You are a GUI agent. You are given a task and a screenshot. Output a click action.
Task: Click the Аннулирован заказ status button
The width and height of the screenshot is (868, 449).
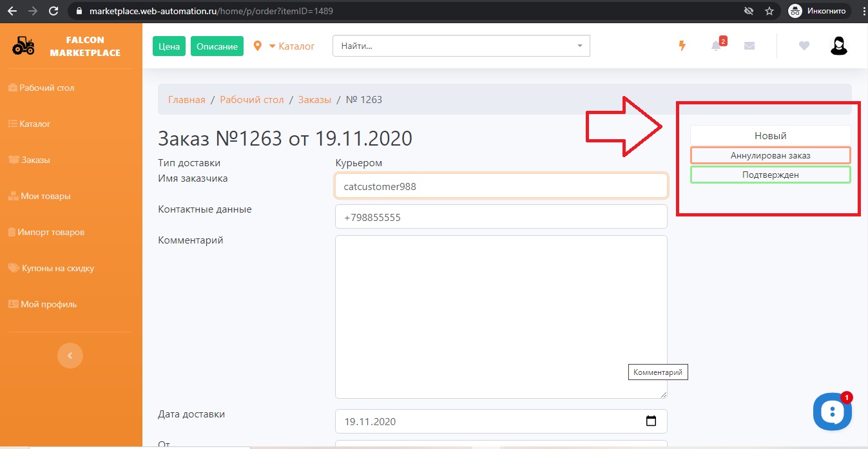770,155
